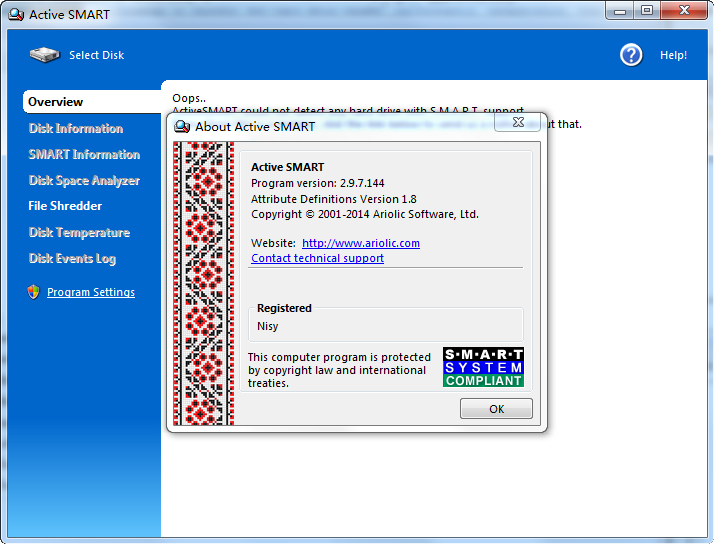This screenshot has width=715, height=545.
Task: View the Disk Temperature section
Action: click(79, 232)
